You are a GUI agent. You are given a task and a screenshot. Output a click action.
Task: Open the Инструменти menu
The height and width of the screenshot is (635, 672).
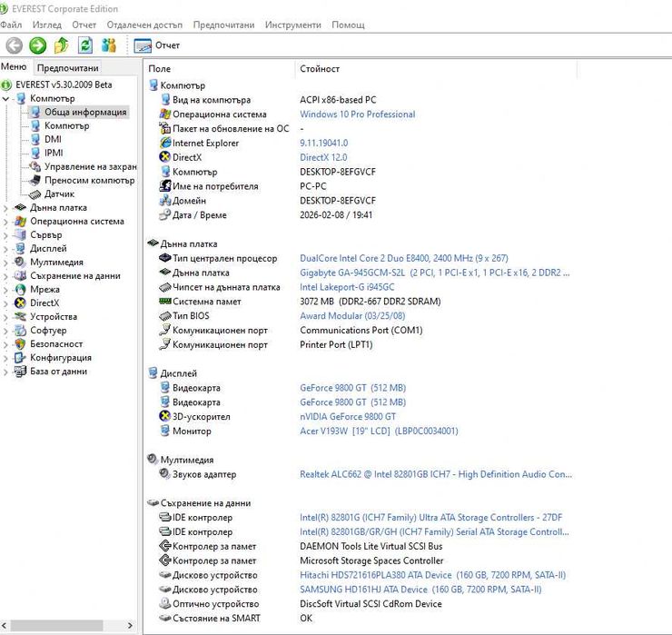[292, 25]
